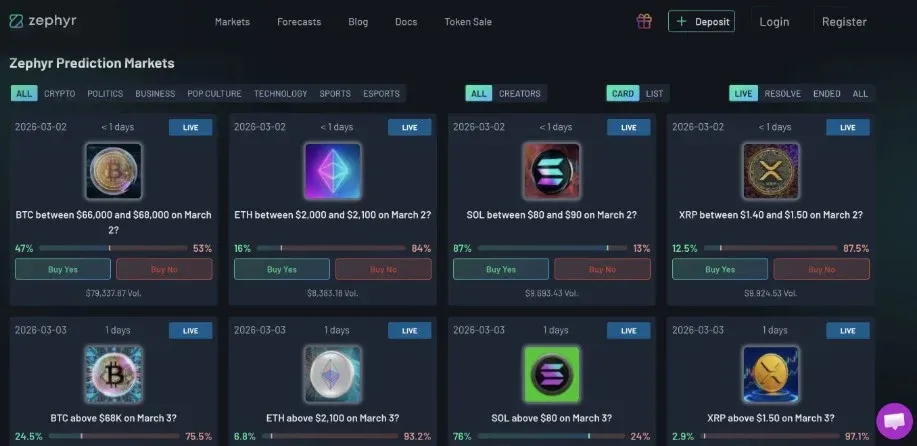
Task: Open the Bitcoin coin image for March 2
Action: click(114, 171)
